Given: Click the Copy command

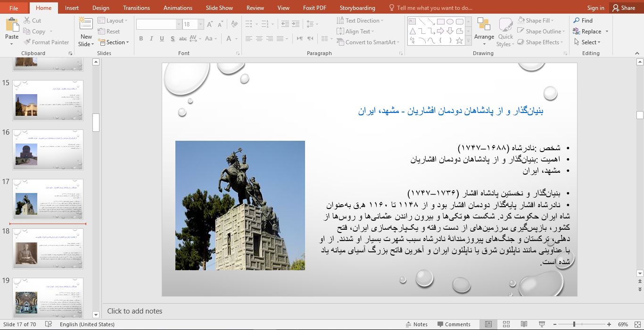Looking at the screenshot, I should coord(34,32).
